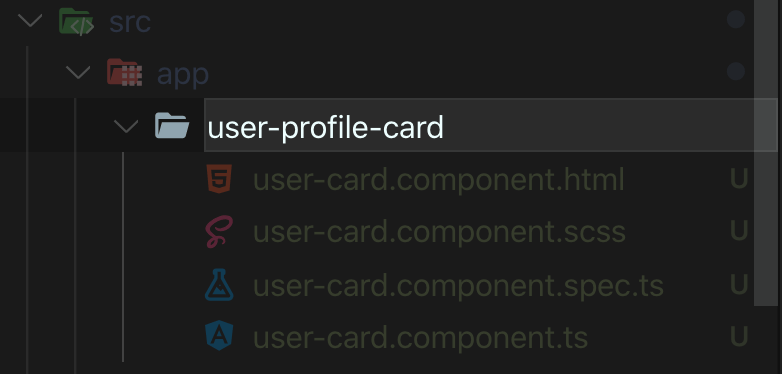Open user-card.component.spec.ts file
The height and width of the screenshot is (374, 782).
tap(458, 285)
